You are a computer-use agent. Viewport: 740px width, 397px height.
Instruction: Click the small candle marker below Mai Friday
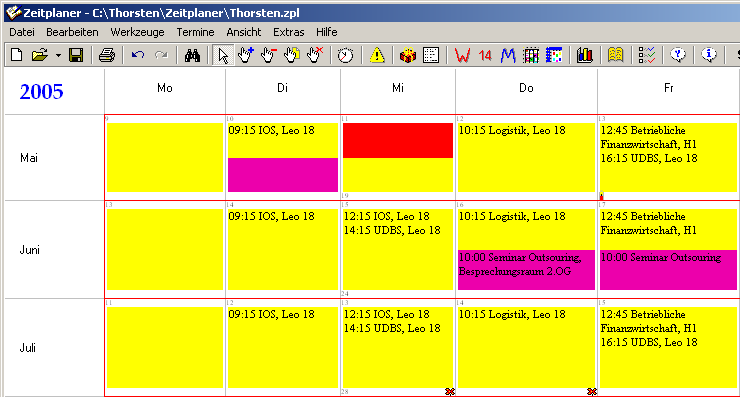pyautogui.click(x=601, y=195)
